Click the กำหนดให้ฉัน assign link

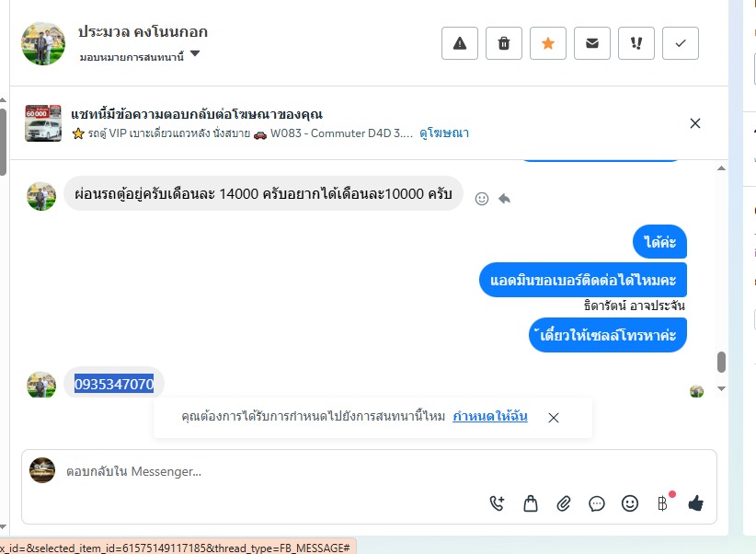click(x=490, y=416)
